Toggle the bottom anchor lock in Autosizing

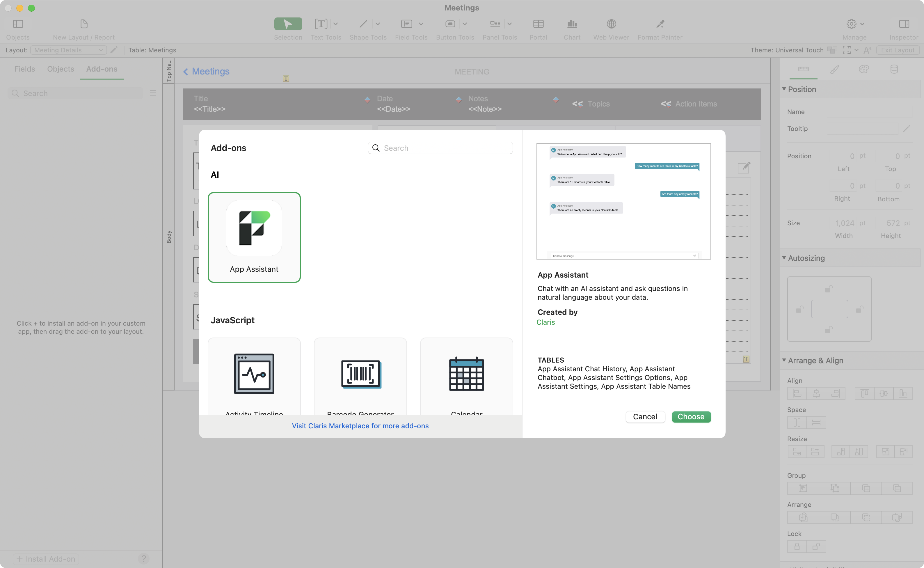828,329
